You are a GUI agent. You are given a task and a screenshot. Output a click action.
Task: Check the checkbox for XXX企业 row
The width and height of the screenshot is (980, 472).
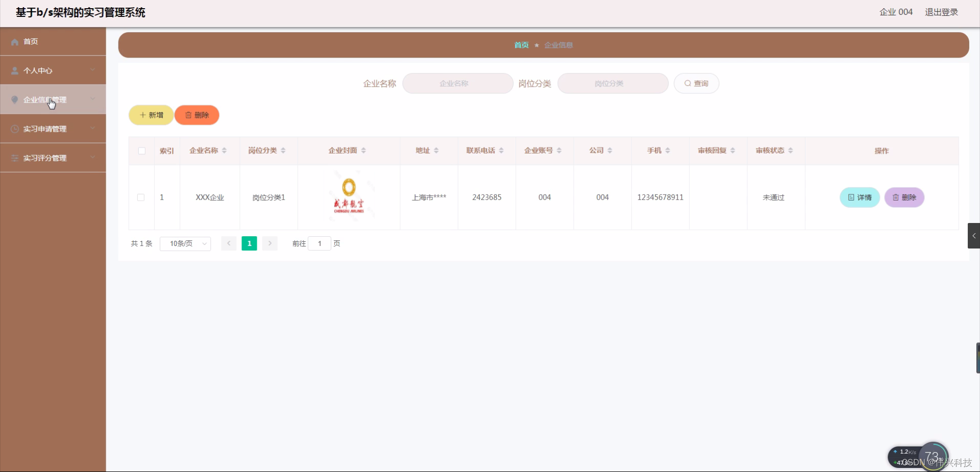click(x=141, y=197)
